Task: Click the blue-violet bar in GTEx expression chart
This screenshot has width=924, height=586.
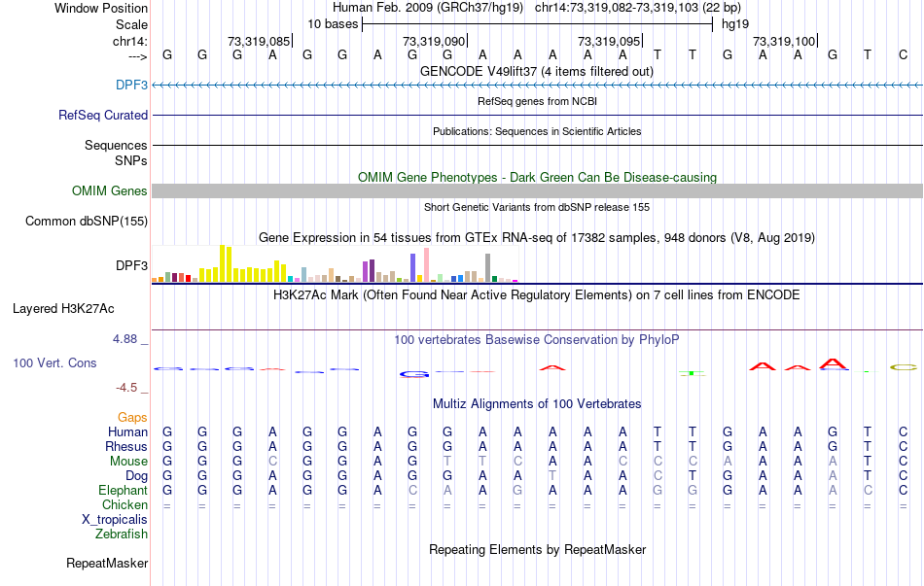Action: pos(413,267)
